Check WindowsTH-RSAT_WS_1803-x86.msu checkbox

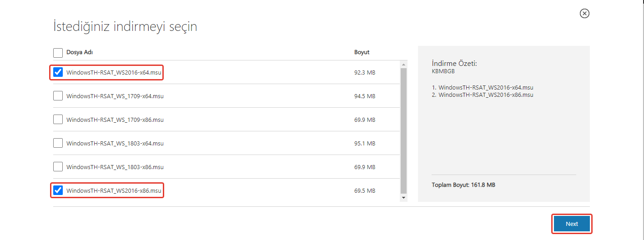[58, 167]
